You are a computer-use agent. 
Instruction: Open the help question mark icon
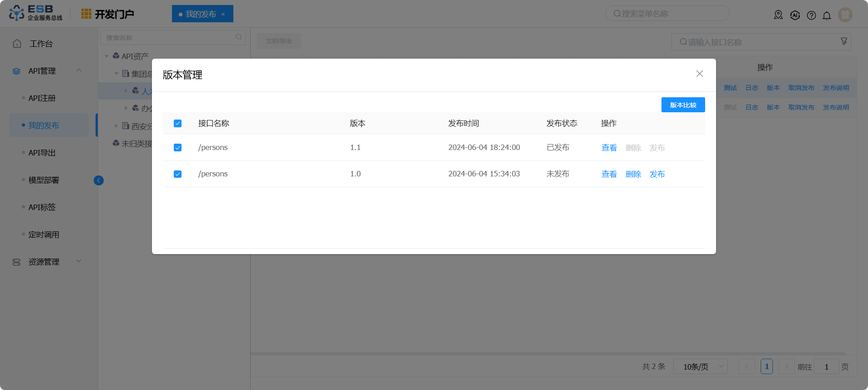click(x=811, y=15)
